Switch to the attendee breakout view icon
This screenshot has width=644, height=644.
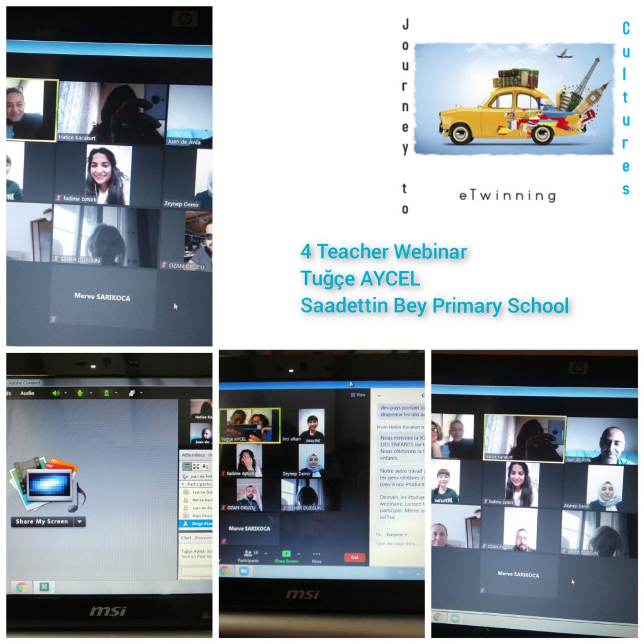(196, 466)
